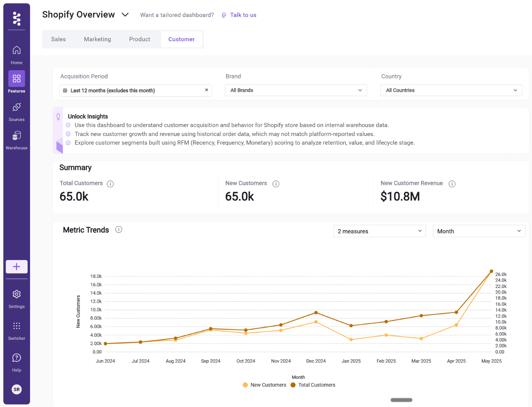Screen dimensions: 532x407
Task: Click the Shopify Overview title
Action: (78, 15)
